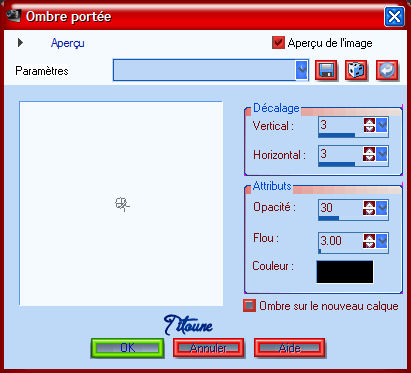Image resolution: width=411 pixels, height=373 pixels.
Task: Open the black Couleur shadow color swatch
Action: pyautogui.click(x=345, y=272)
